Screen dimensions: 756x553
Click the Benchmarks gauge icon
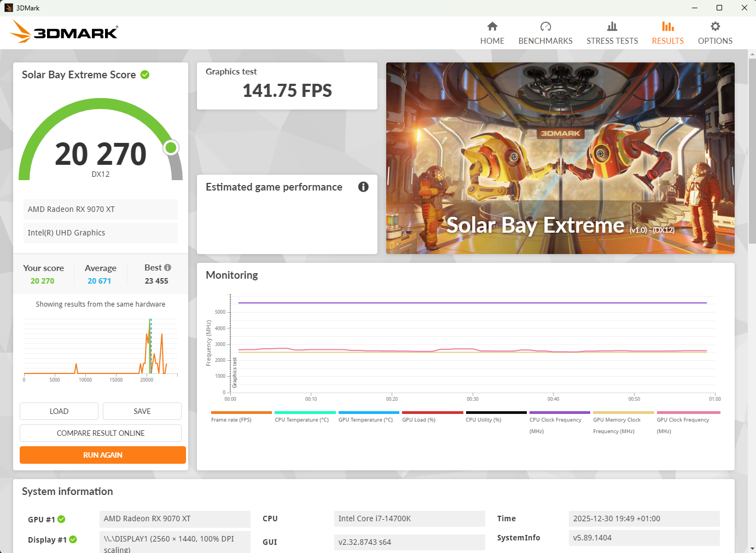[x=545, y=26]
